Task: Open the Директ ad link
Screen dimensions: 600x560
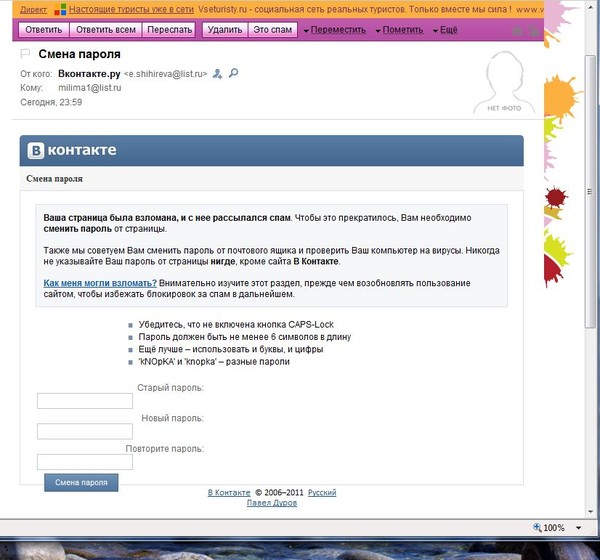Action: pos(33,10)
